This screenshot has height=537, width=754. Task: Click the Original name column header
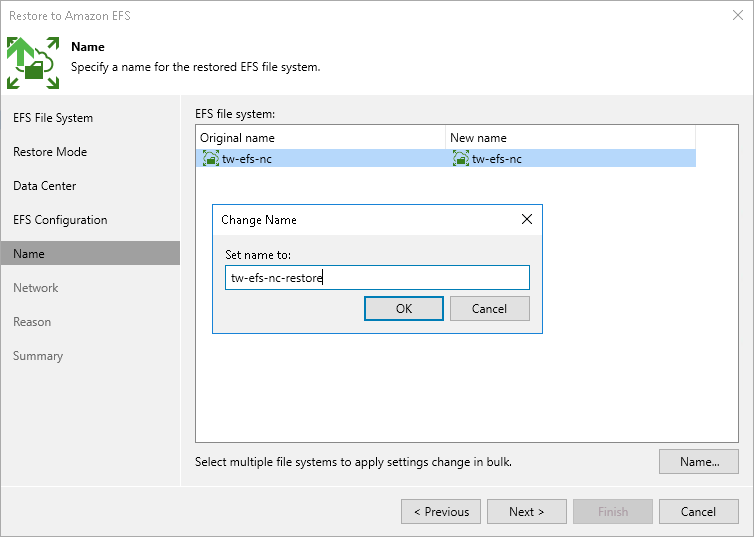320,138
